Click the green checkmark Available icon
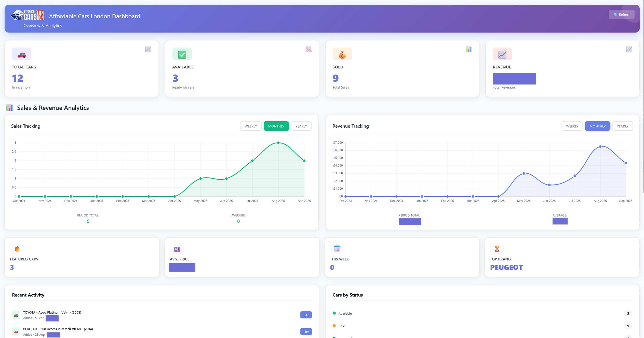The height and width of the screenshot is (338, 644). click(182, 54)
